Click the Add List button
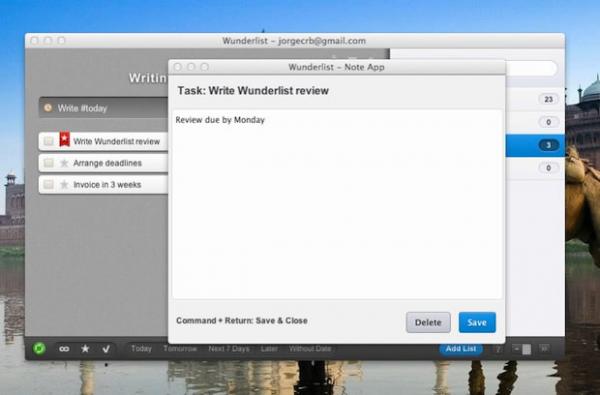The height and width of the screenshot is (395, 600). [x=461, y=349]
